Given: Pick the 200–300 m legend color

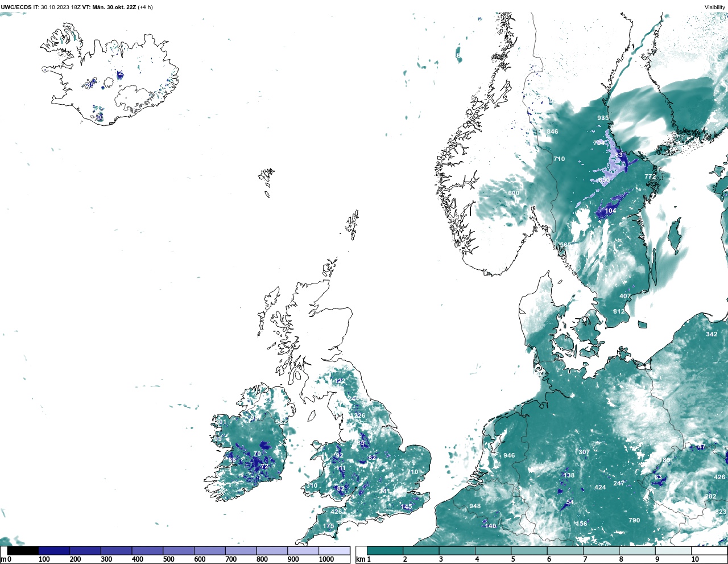Looking at the screenshot, I should 85,551.
